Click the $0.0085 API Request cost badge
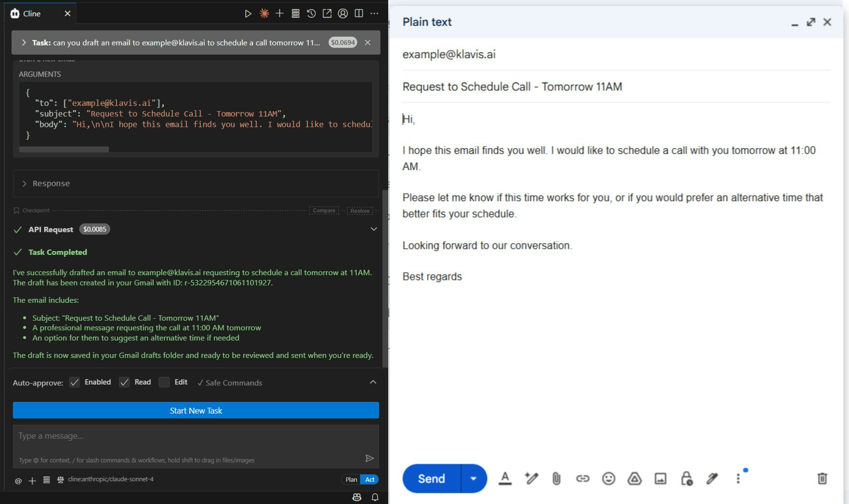The image size is (849, 504). pyautogui.click(x=95, y=229)
